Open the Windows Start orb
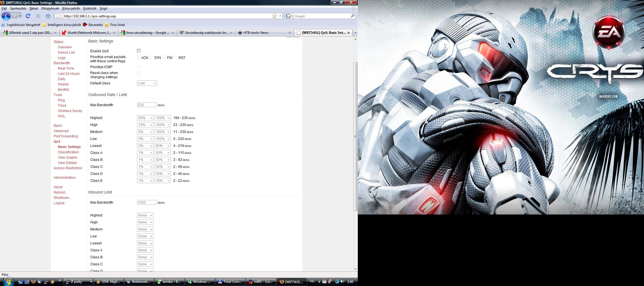The height and width of the screenshot is (286, 644). coord(8,282)
